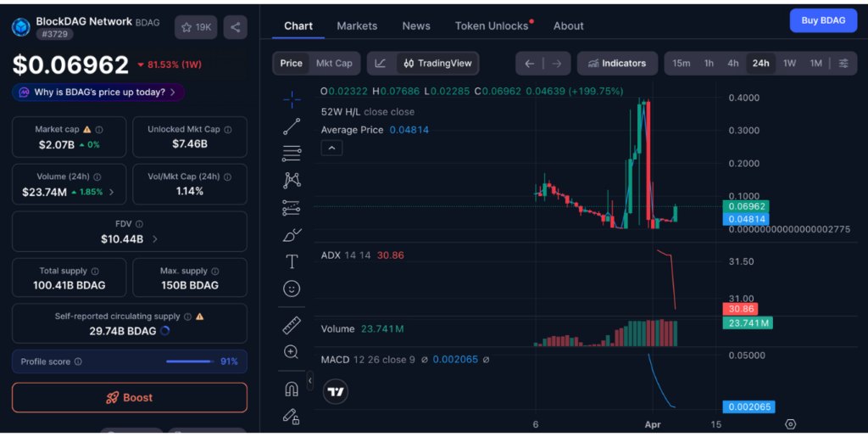Screen dimensions: 868x437
Task: Toggle the magnet snap mode
Action: [x=292, y=389]
